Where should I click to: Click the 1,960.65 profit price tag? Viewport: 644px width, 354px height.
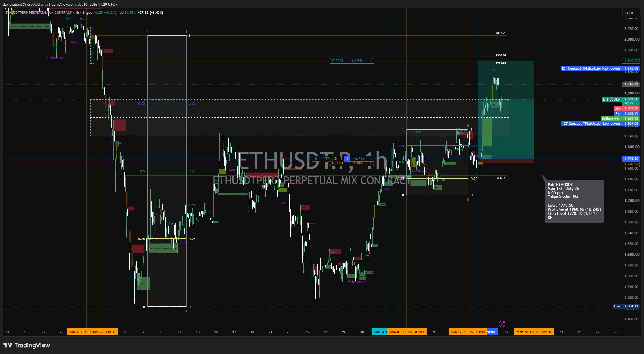click(631, 61)
